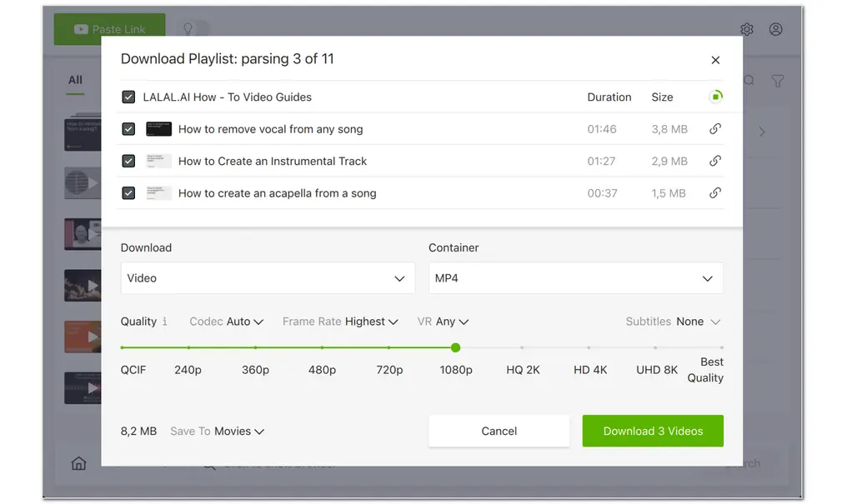Click Download 3 Videos button
This screenshot has width=852, height=504.
click(653, 431)
